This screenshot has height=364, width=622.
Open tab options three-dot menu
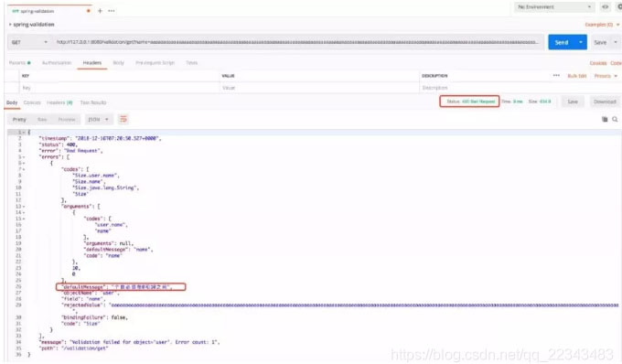(112, 11)
